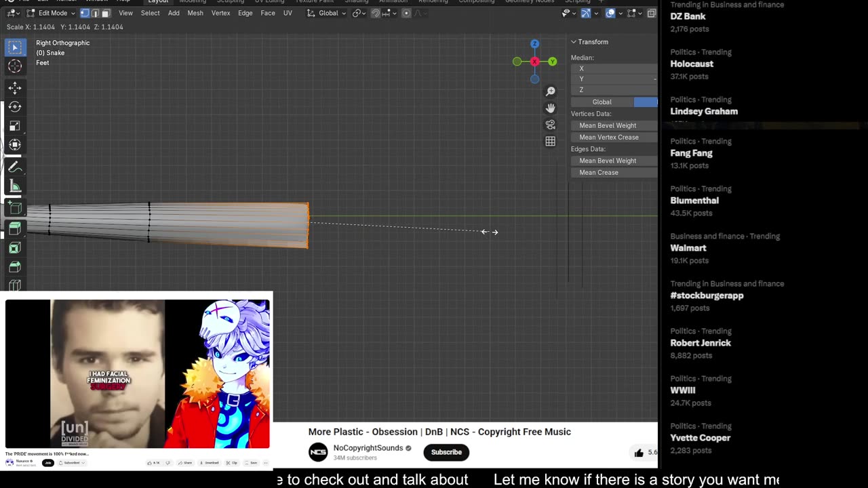Toggle proportional editing circle icon
868x488 pixels.
406,13
